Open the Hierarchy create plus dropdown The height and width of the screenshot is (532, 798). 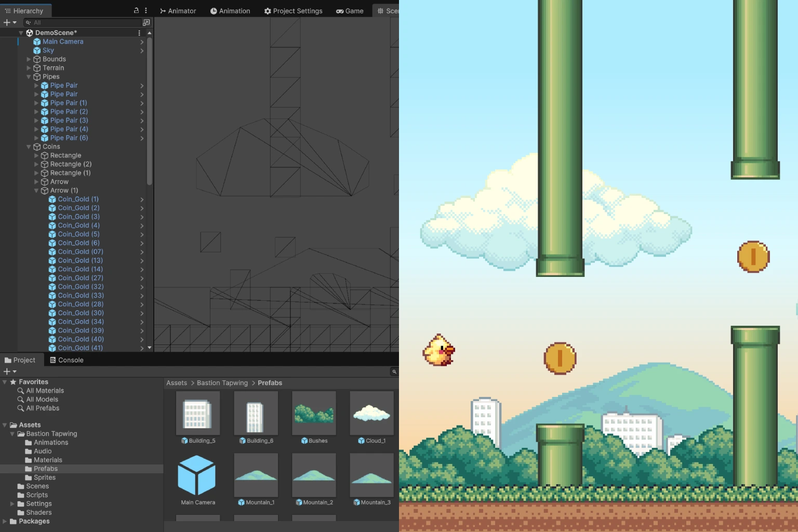[x=10, y=22]
